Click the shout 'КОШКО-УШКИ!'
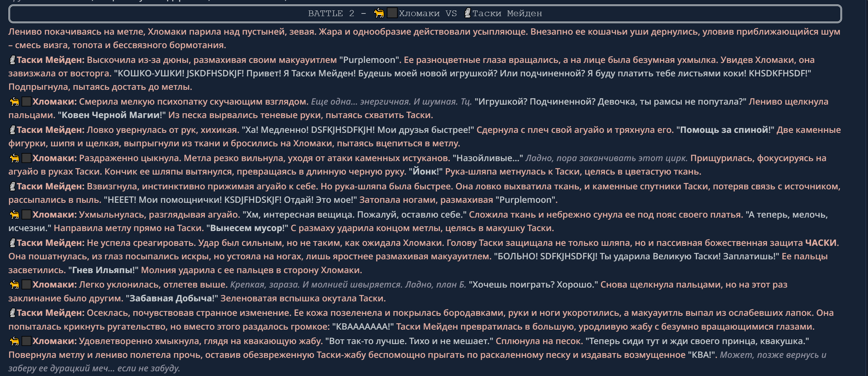 tap(151, 73)
